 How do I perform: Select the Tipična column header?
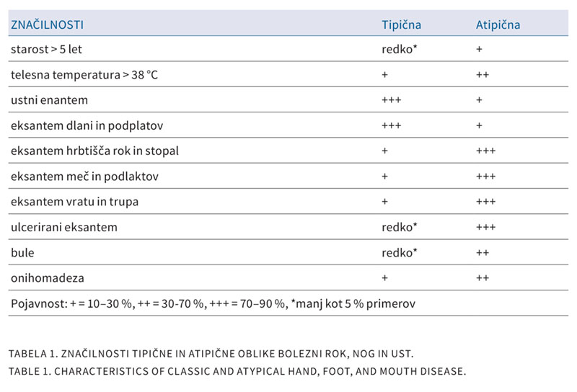pyautogui.click(x=401, y=24)
